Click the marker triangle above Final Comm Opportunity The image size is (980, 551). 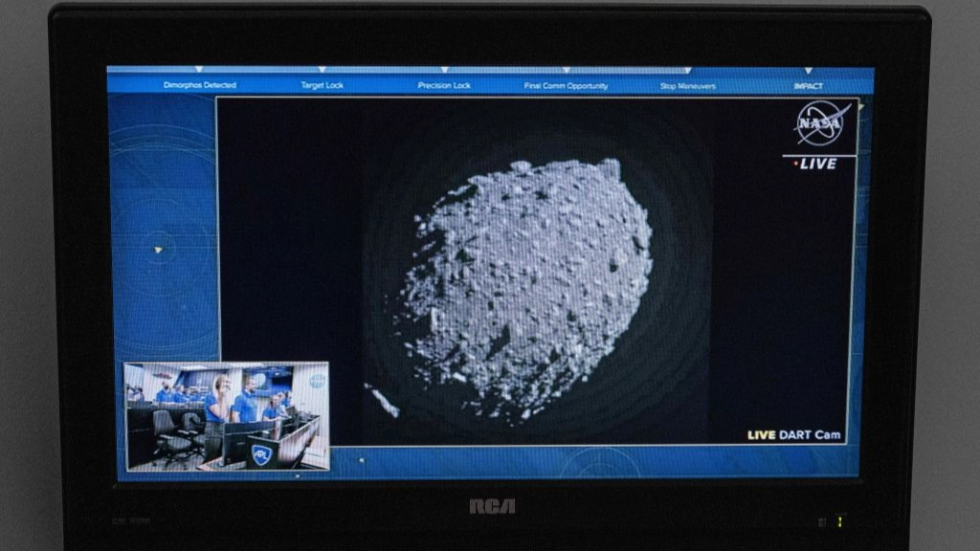[x=566, y=70]
